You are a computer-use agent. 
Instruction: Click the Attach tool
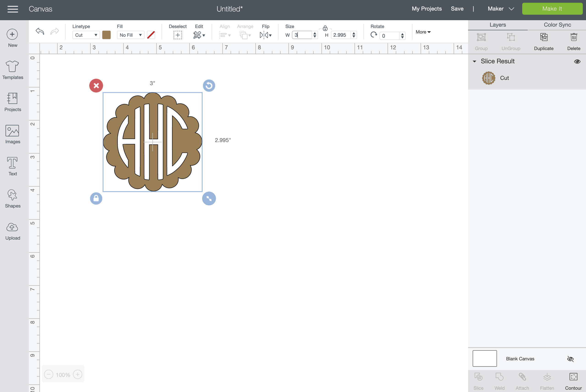(x=522, y=381)
